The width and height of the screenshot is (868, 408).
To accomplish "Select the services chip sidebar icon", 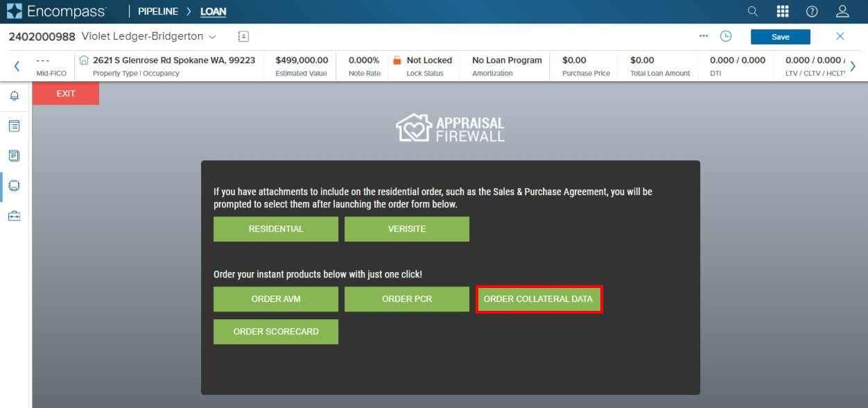I will point(14,186).
